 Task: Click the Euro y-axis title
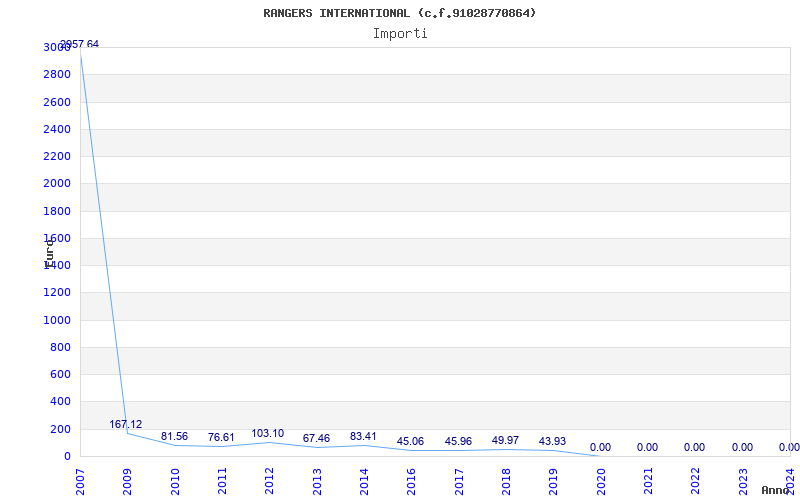pos(48,251)
